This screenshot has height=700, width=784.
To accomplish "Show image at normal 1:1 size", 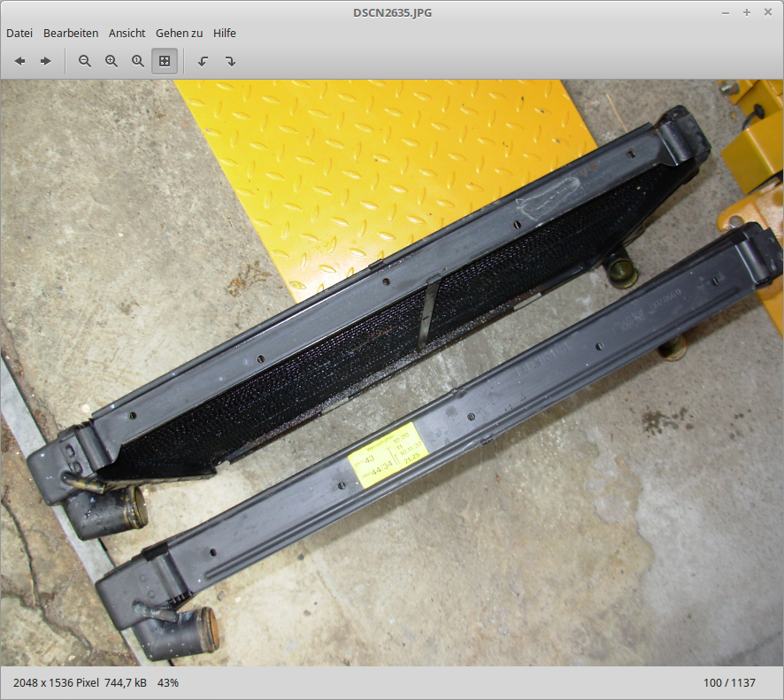I will tap(138, 61).
